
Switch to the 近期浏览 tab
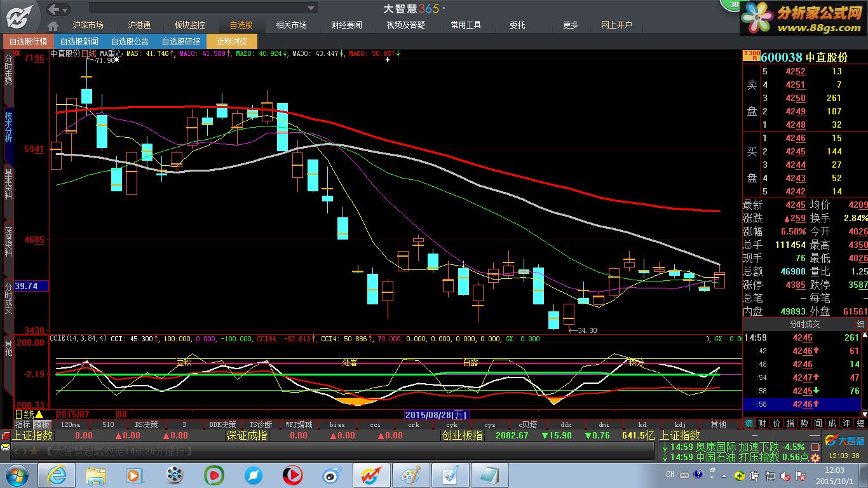pos(232,41)
